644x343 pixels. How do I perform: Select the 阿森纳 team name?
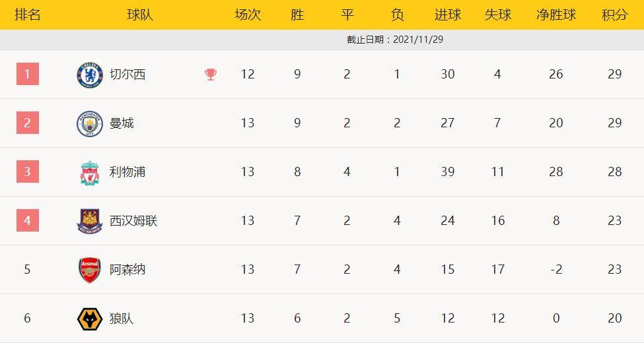pyautogui.click(x=127, y=270)
